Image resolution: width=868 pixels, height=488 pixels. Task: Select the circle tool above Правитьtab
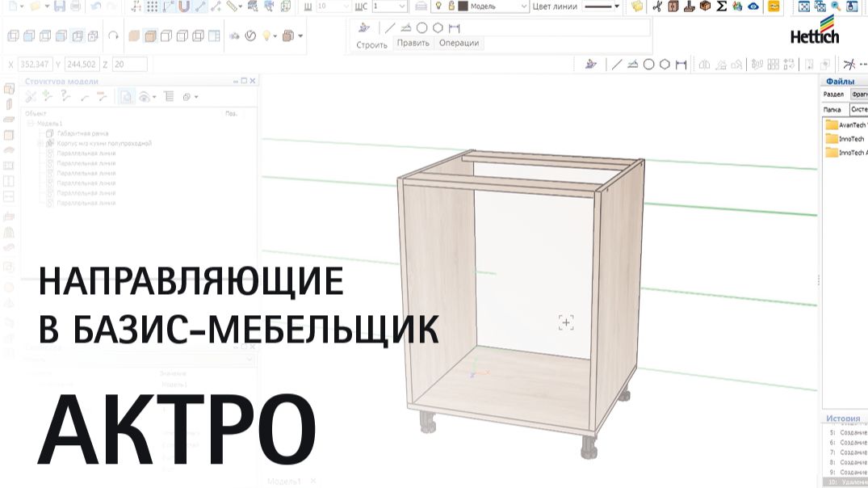coord(421,27)
